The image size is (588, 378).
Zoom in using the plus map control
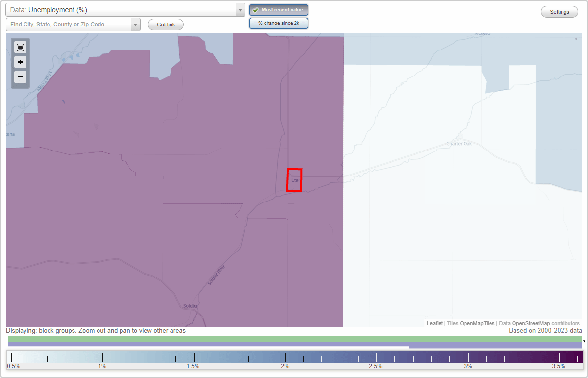coord(20,62)
